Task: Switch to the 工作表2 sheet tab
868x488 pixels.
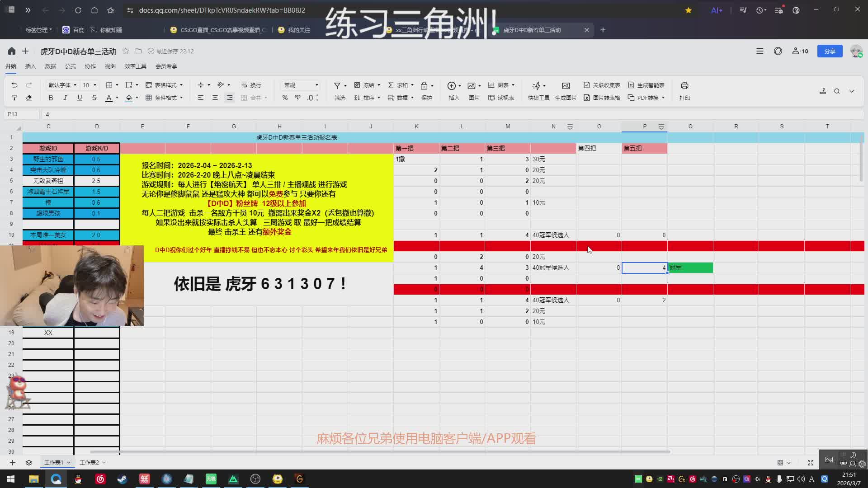Action: (89, 462)
